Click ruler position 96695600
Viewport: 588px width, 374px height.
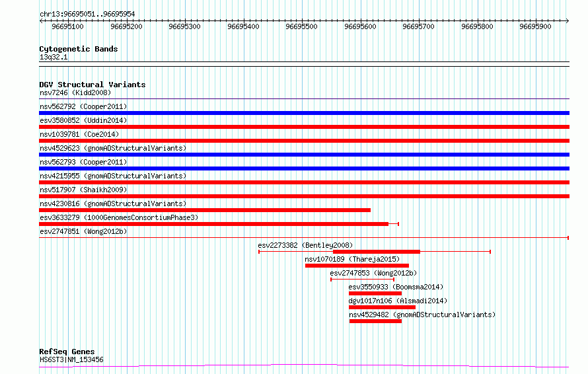pos(360,26)
